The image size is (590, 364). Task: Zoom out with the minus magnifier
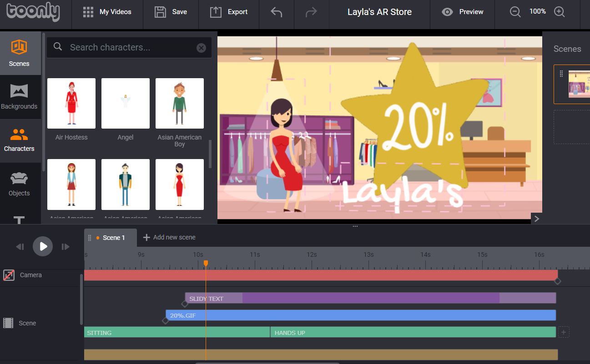(x=515, y=12)
